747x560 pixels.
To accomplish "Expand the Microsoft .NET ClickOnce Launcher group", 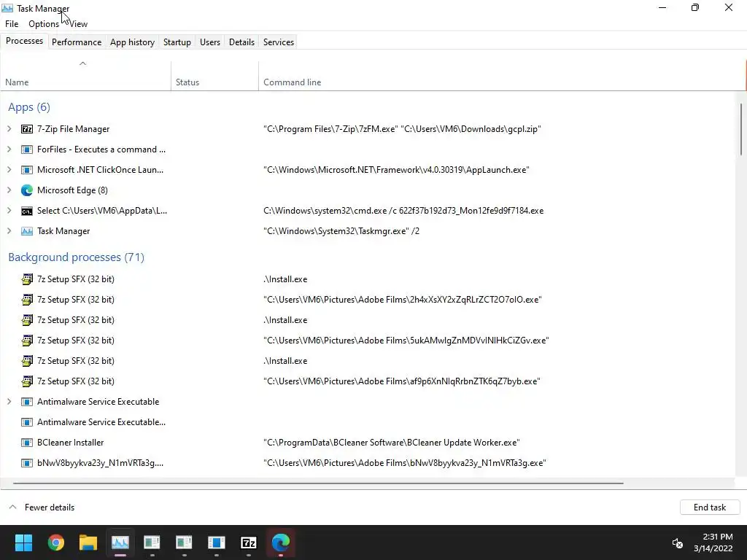I will click(x=9, y=170).
